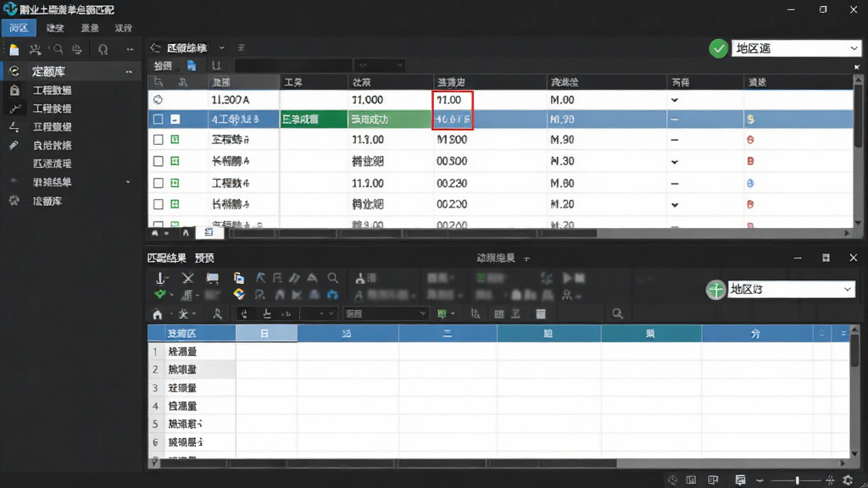Click the text button left of blue document icon

click(163, 66)
